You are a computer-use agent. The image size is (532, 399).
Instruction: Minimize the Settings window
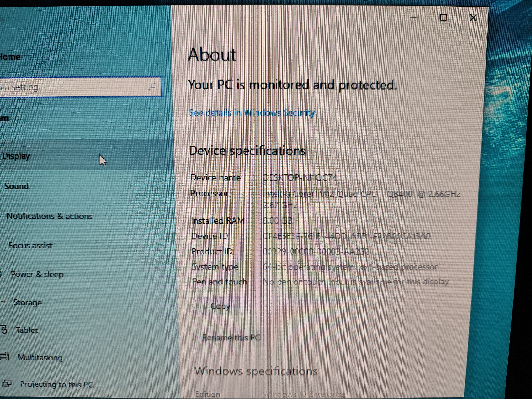[x=413, y=17]
